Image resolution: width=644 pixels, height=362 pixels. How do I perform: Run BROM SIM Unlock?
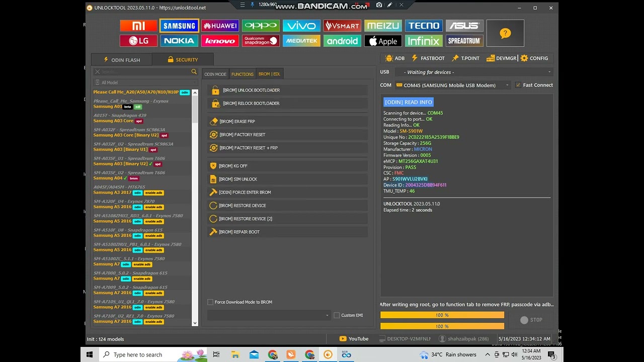[287, 179]
